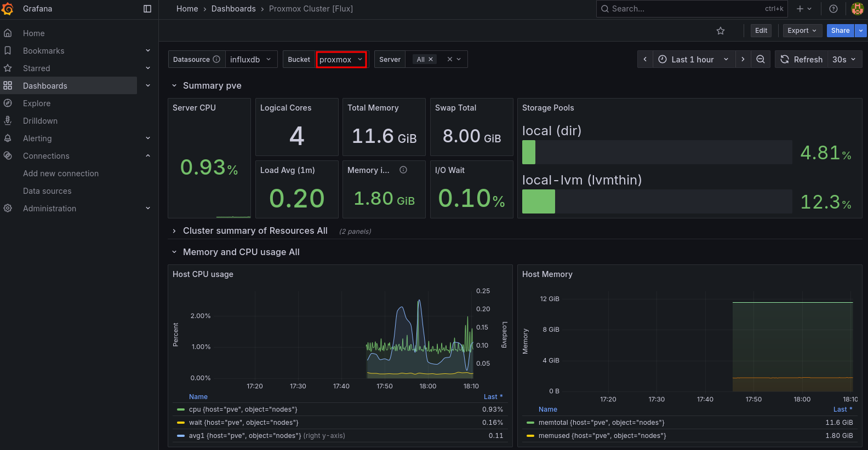Click the top Search input field
The image size is (868, 450).
click(x=685, y=9)
